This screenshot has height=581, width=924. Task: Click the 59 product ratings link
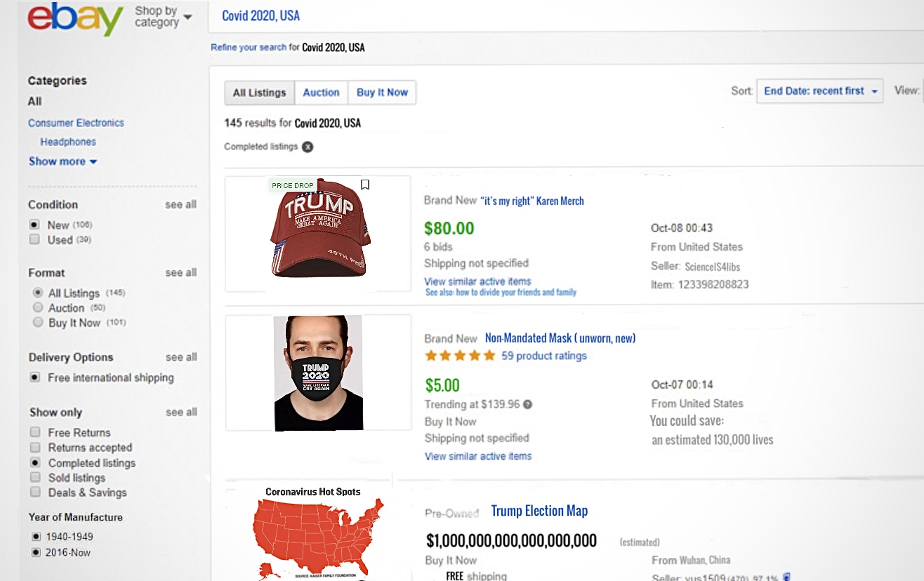[543, 356]
